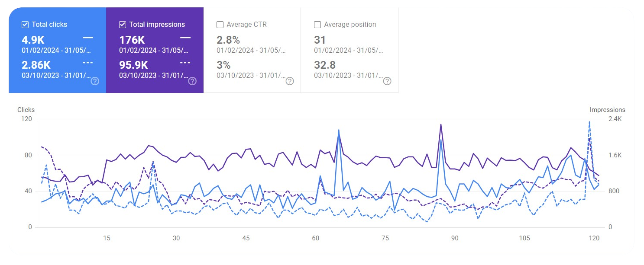Select the 2.8% Average CTR value
This screenshot has height=265, width=644.
coord(228,40)
